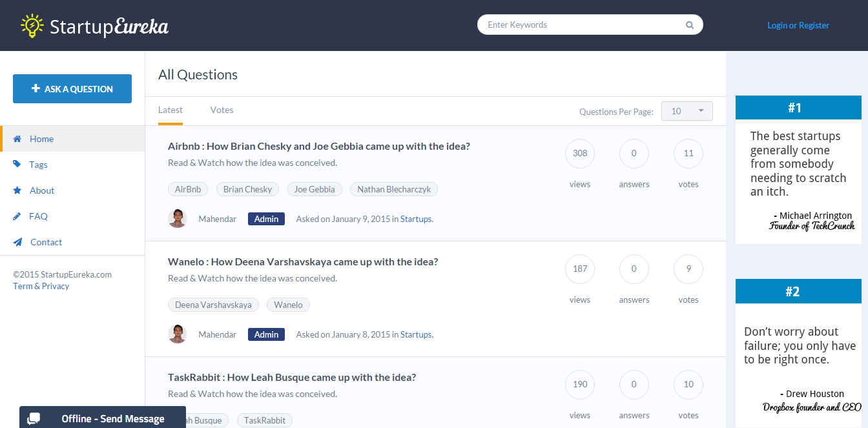Viewport: 868px width, 428px height.
Task: Open the Wanelo question title
Action: [x=303, y=261]
